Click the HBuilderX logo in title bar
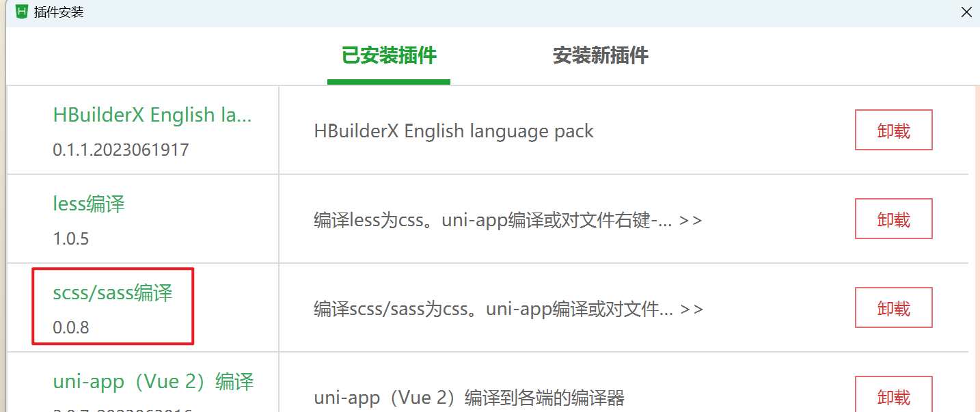The image size is (980, 412). coord(21,12)
